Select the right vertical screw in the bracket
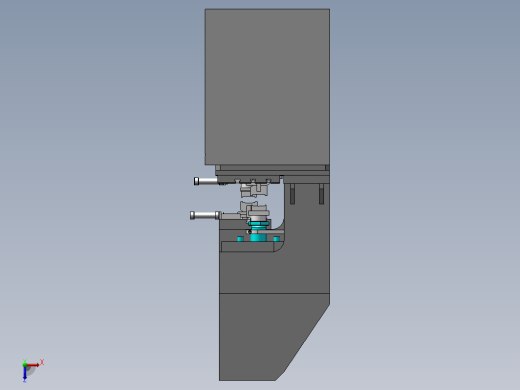Screen dimensions: 520x390 pos(321,194)
